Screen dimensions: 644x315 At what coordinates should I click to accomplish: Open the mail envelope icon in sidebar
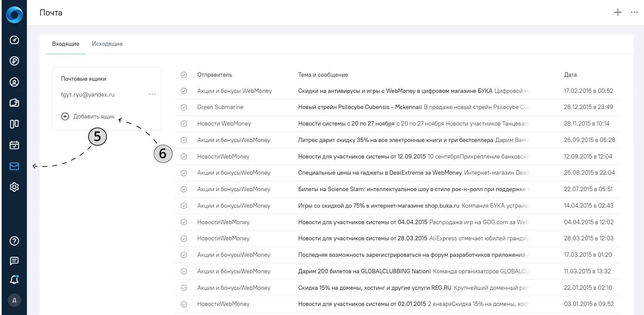pyautogui.click(x=14, y=166)
